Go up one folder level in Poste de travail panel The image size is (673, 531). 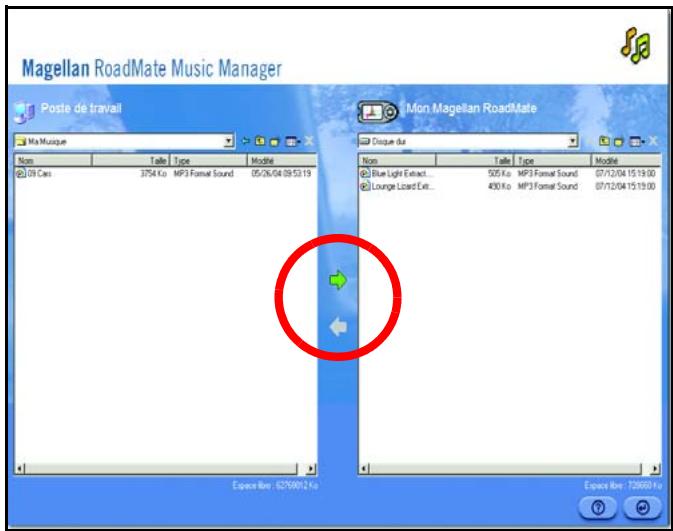pyautogui.click(x=260, y=141)
